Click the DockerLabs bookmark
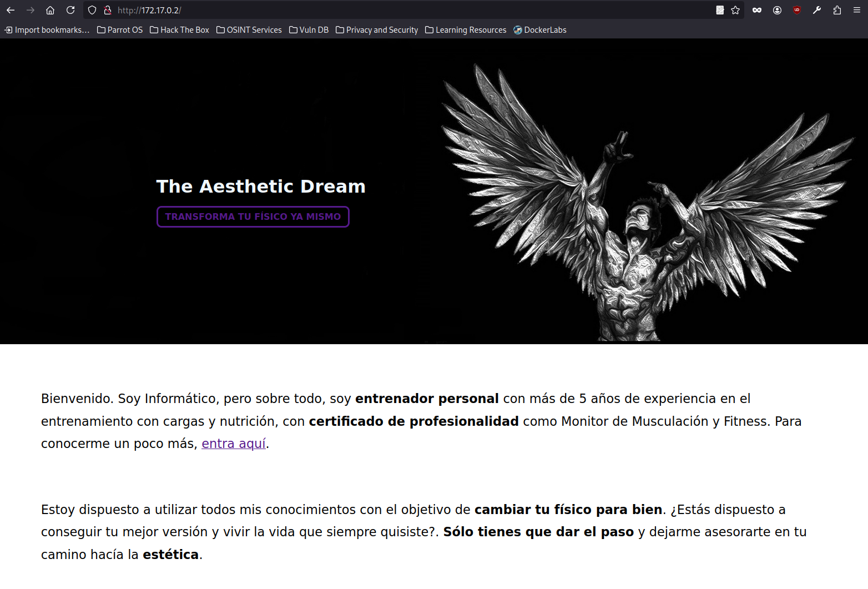Image resolution: width=868 pixels, height=589 pixels. coord(540,30)
